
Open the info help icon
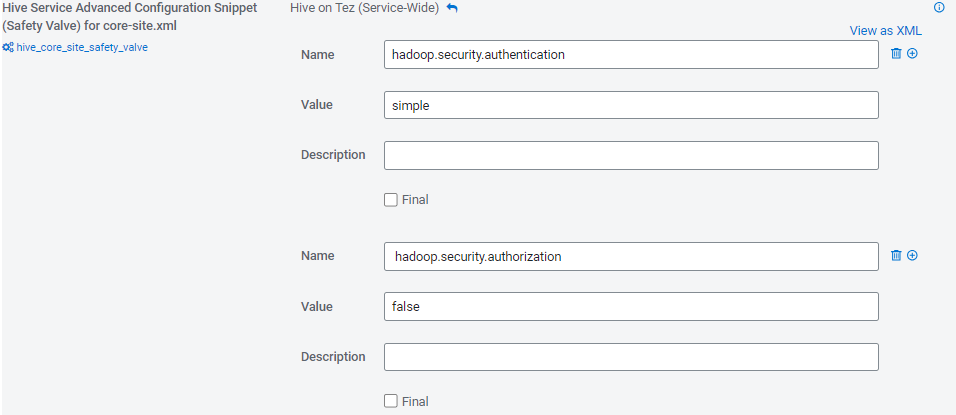coord(939,7)
